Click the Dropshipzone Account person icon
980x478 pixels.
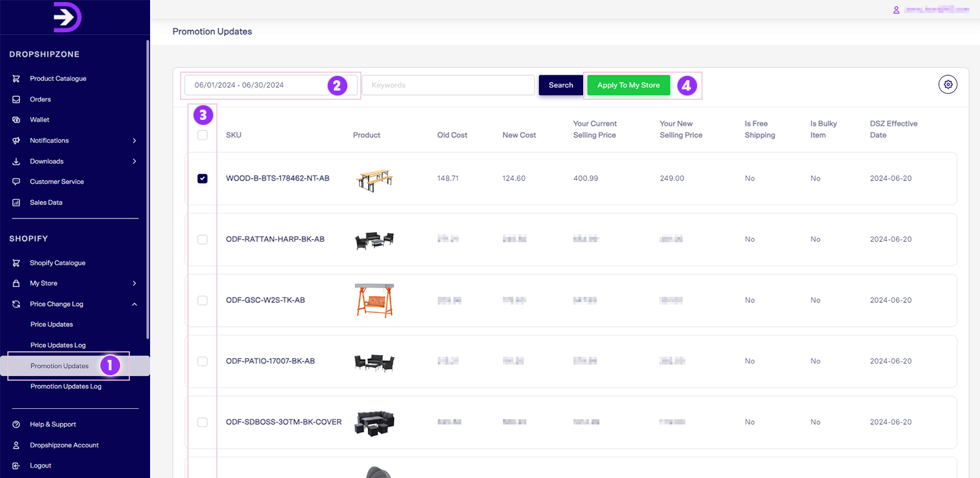click(x=17, y=445)
